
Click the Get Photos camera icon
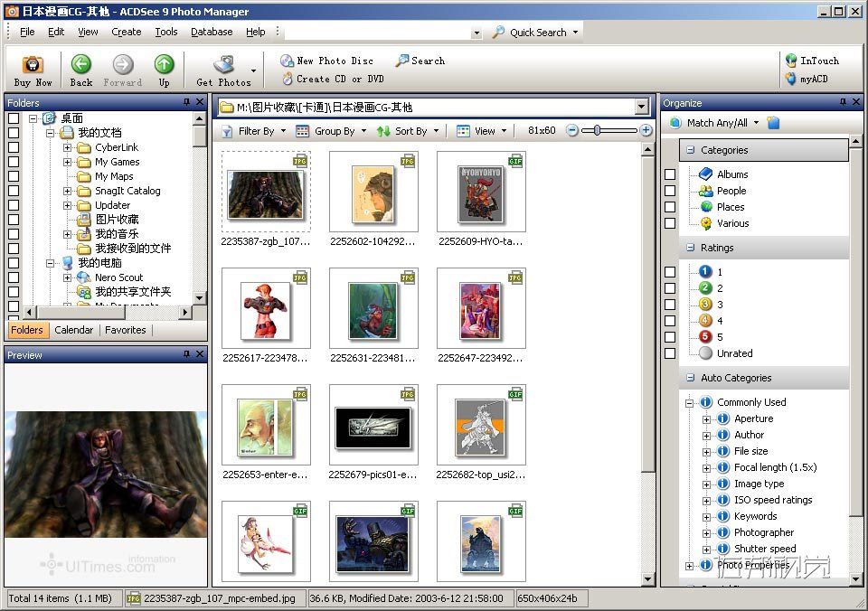coord(223,65)
